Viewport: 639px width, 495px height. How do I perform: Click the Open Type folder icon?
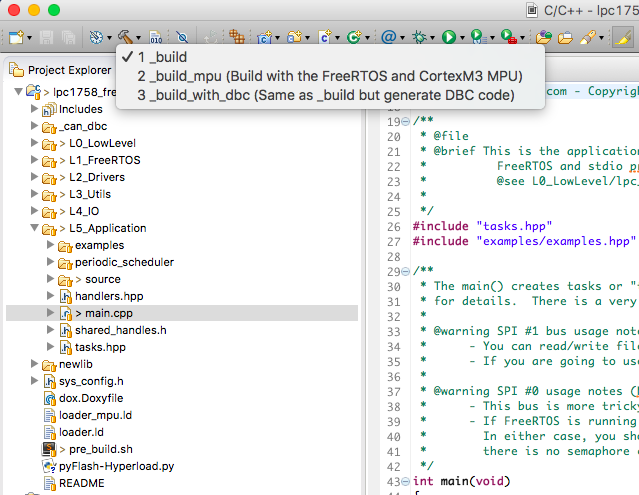[543, 37]
